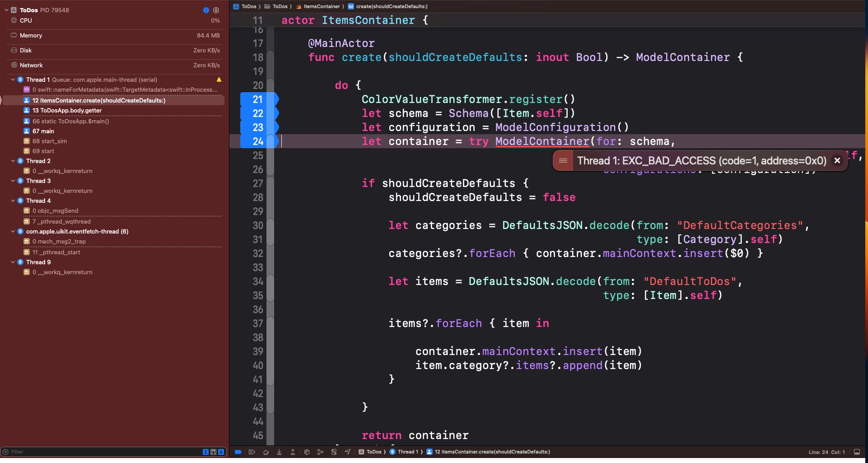Toggle the breakpoint on line 24
The width and height of the screenshot is (868, 463).
coord(258,141)
